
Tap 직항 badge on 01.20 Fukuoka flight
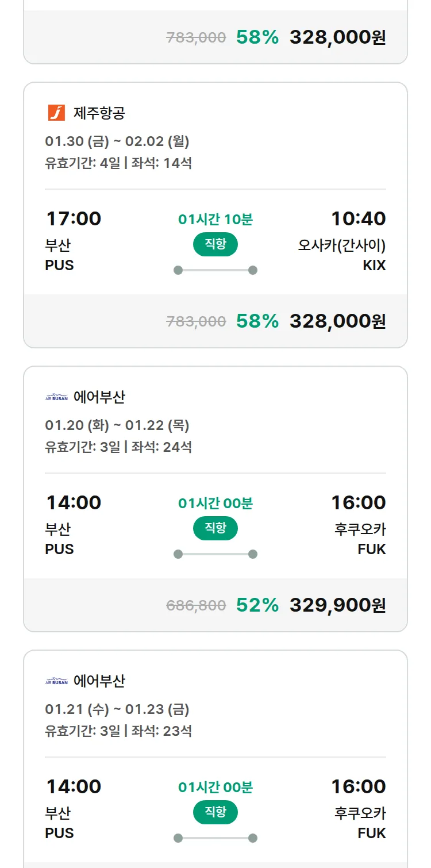click(x=215, y=528)
